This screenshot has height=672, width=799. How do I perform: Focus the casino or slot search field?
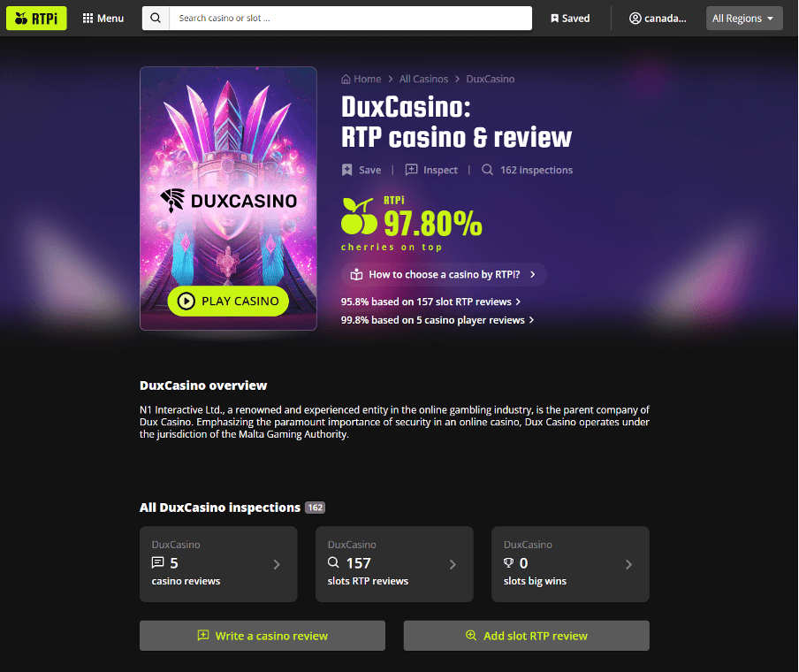pyautogui.click(x=351, y=19)
